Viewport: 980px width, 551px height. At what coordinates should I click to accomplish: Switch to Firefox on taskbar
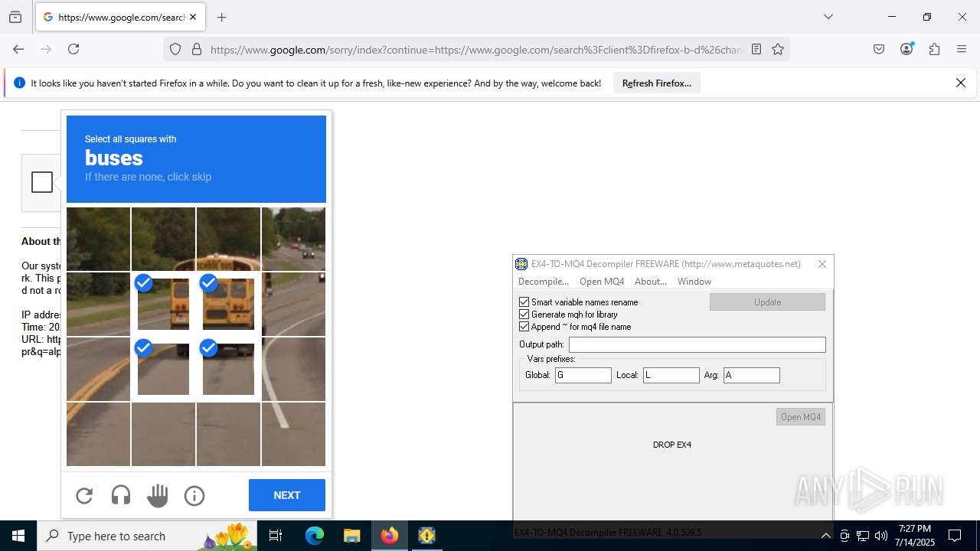pyautogui.click(x=390, y=536)
